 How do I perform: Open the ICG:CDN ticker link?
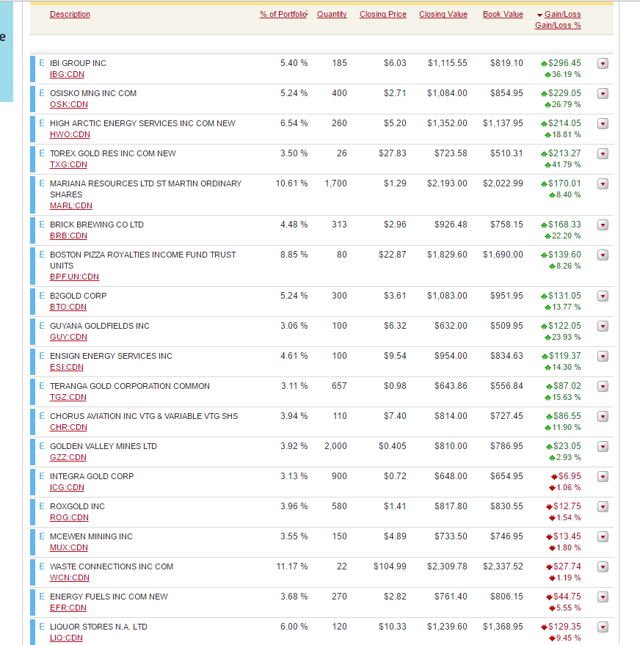click(67, 487)
